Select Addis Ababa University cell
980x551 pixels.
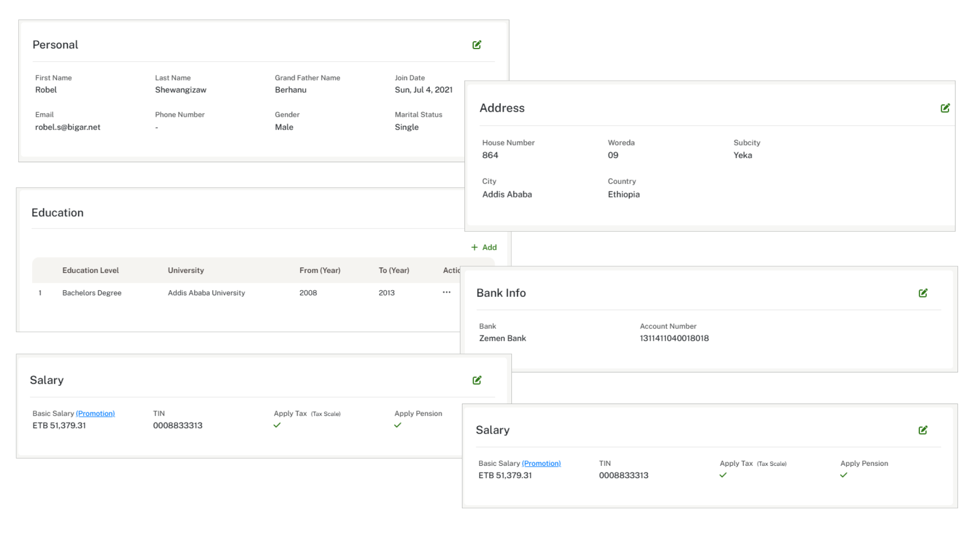206,293
